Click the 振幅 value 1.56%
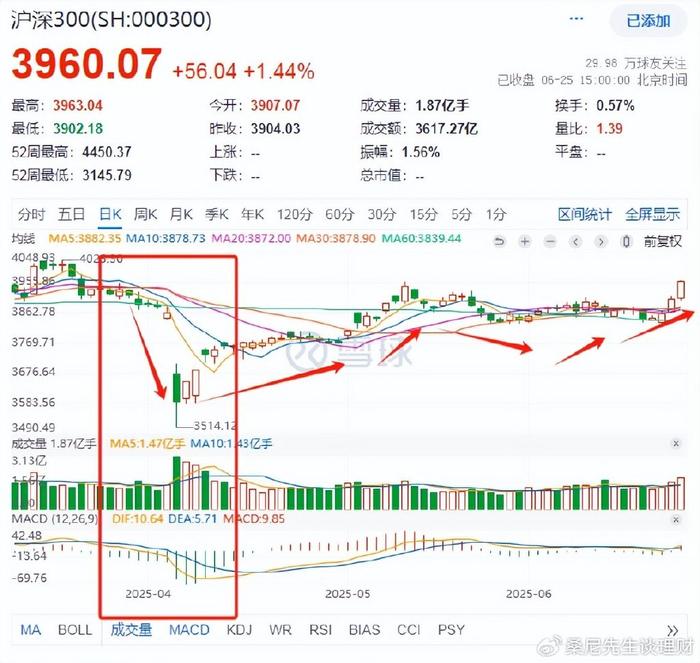The image size is (700, 663). pyautogui.click(x=421, y=152)
